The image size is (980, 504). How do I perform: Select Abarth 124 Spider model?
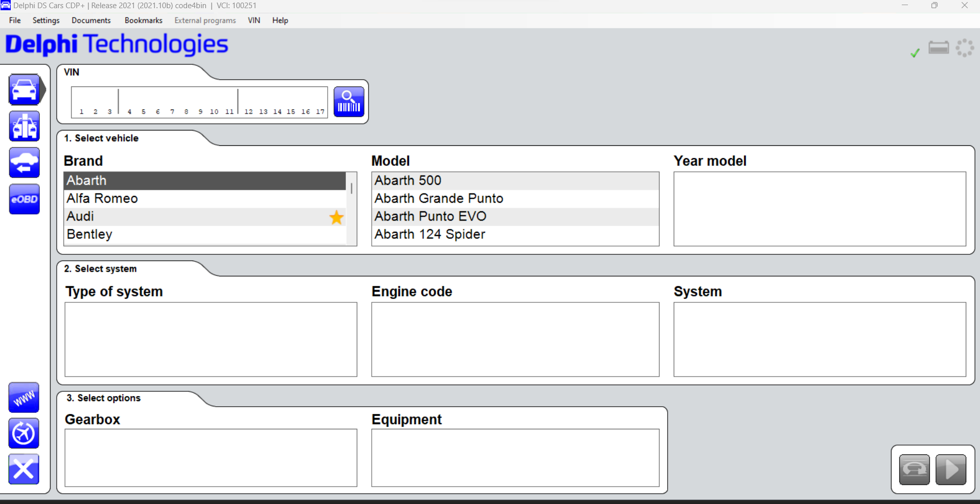(515, 234)
